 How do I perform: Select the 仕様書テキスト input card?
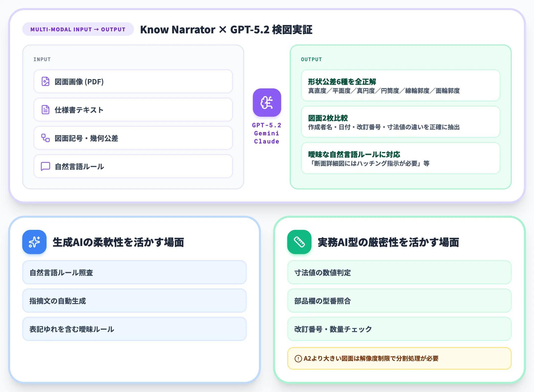click(x=133, y=110)
